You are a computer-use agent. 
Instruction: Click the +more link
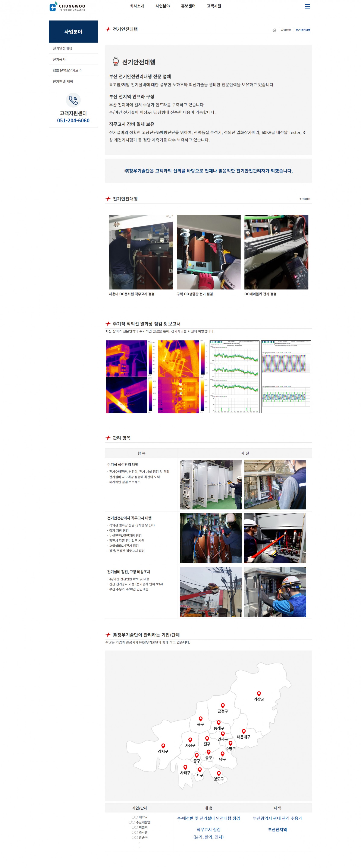tap(305, 199)
